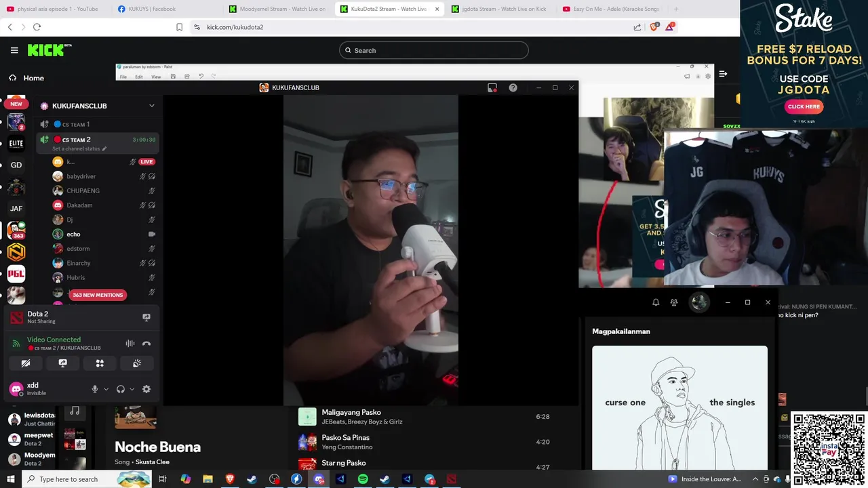Go to Home in Kick sidebar
This screenshot has width=868, height=488.
(x=26, y=78)
